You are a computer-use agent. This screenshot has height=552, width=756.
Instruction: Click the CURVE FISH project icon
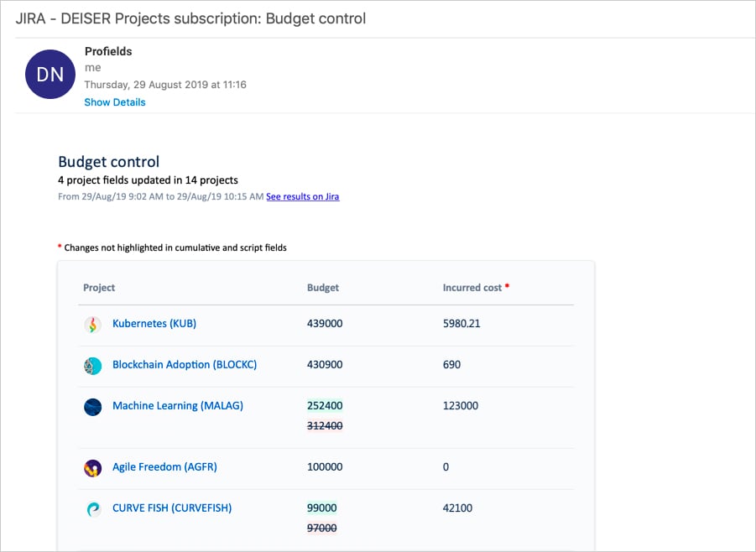pyautogui.click(x=92, y=509)
